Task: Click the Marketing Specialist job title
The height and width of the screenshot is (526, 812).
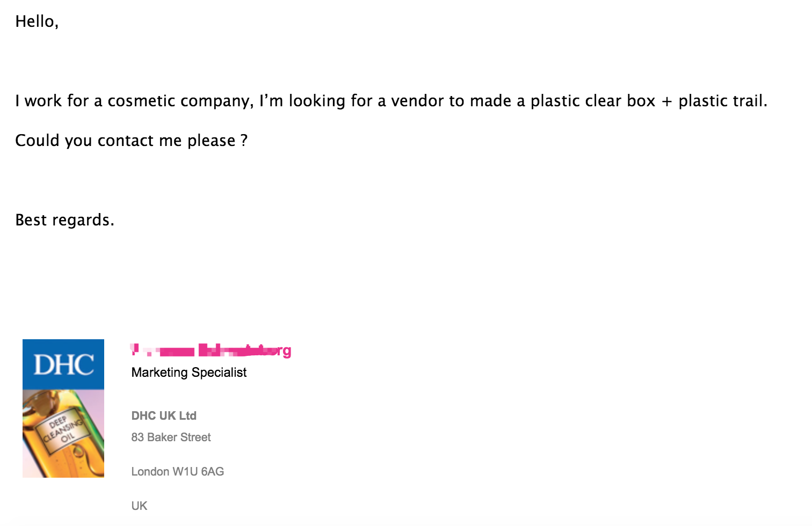Action: pos(189,372)
